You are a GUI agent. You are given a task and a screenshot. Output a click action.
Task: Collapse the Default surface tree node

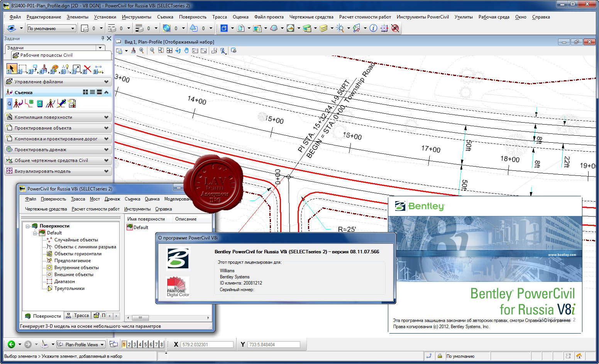coord(35,233)
